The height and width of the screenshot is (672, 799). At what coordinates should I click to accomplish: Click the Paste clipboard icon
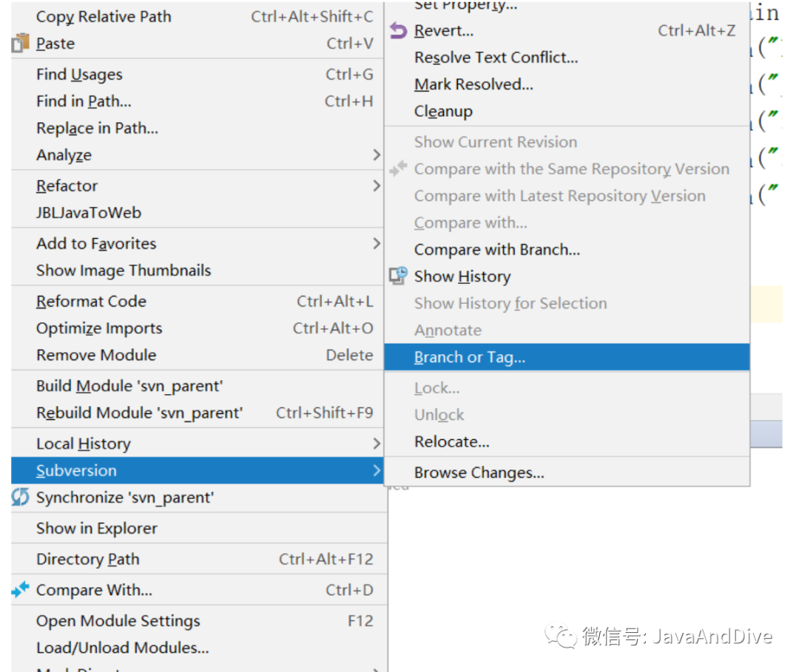pos(21,44)
